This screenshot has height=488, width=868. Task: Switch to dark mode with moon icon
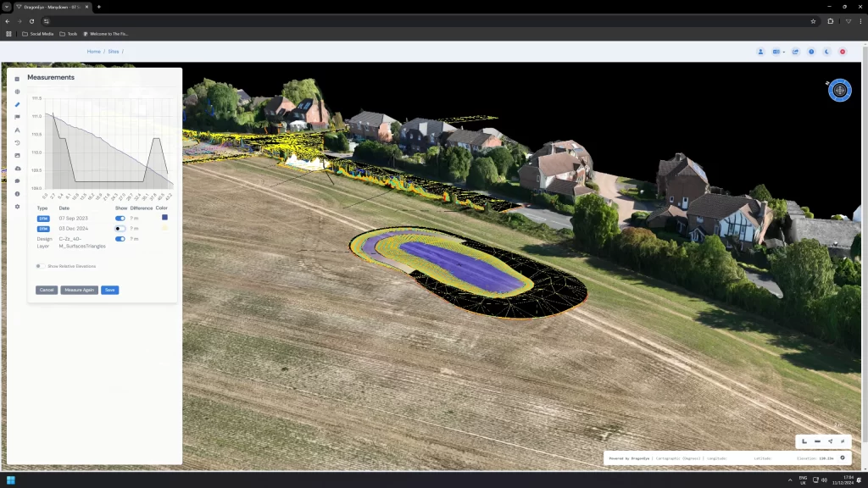[827, 52]
